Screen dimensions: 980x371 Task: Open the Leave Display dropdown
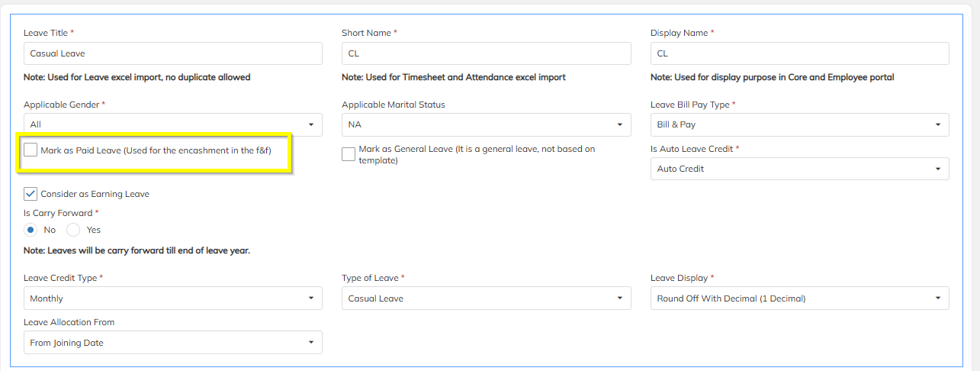[x=799, y=298]
